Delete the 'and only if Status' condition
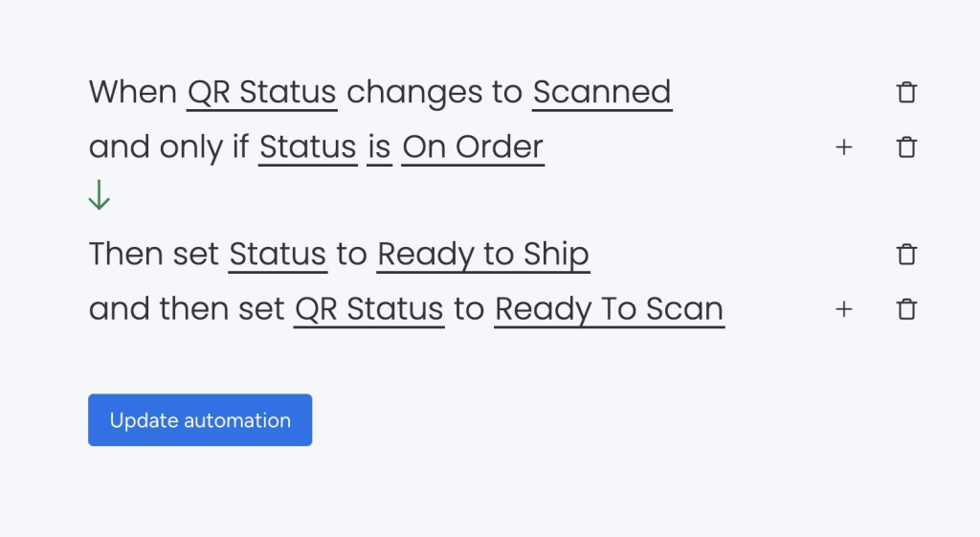 point(905,147)
